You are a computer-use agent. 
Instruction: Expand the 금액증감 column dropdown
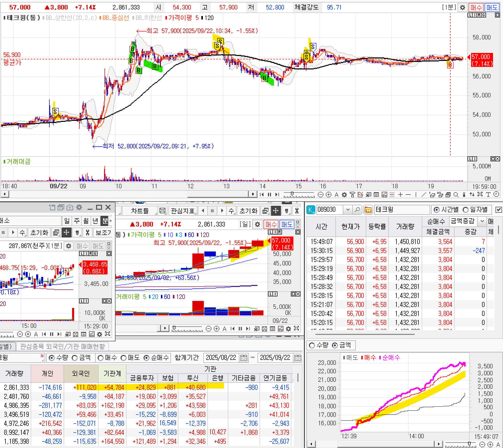(482, 221)
